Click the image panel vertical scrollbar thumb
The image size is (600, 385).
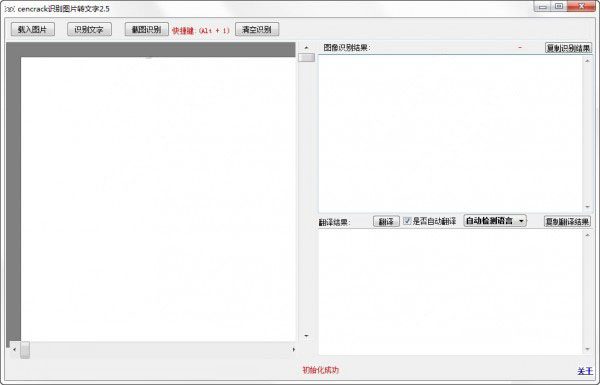pyautogui.click(x=307, y=57)
